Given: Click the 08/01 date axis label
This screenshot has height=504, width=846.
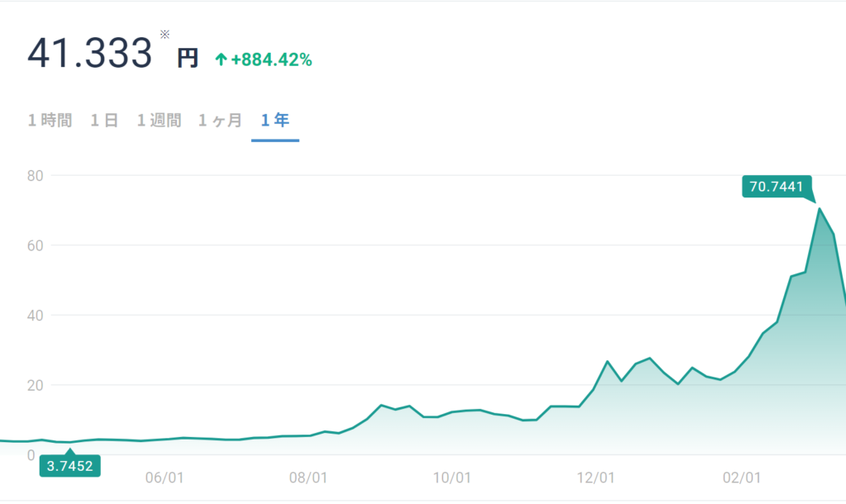Looking at the screenshot, I should [310, 478].
